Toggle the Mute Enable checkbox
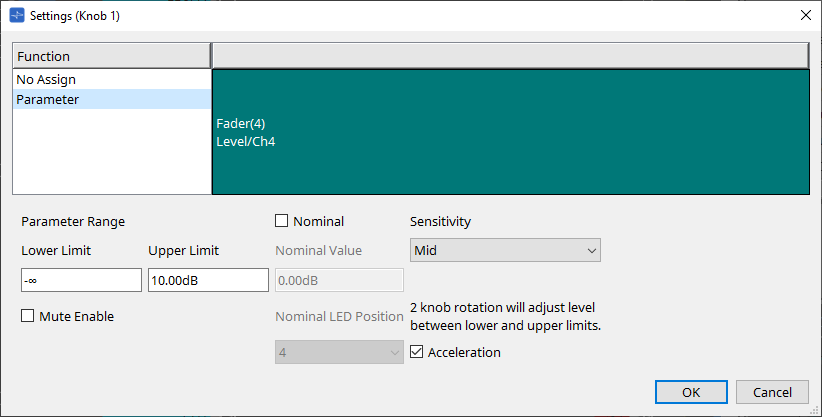Viewport: 827px width, 417px height. (28, 316)
